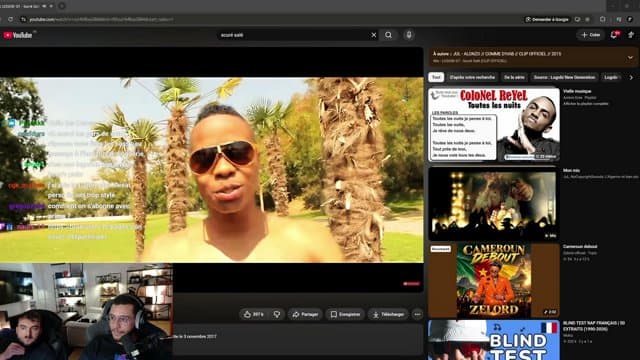Image resolution: width=640 pixels, height=360 pixels.
Task: Dislike the video with thumbs down
Action: pyautogui.click(x=277, y=314)
